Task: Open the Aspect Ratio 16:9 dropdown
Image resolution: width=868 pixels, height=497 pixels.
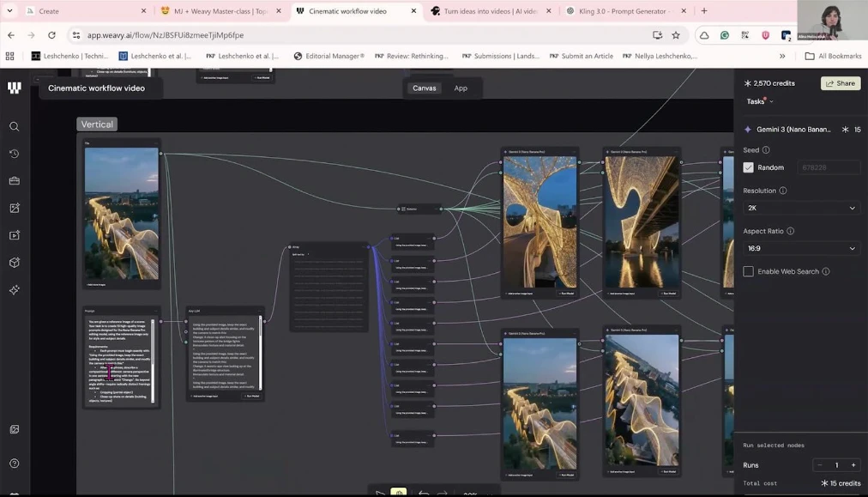Action: point(801,248)
